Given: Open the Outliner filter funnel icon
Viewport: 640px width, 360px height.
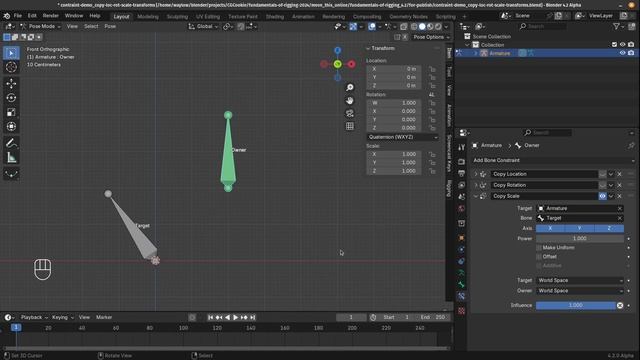Looking at the screenshot, I should [616, 27].
